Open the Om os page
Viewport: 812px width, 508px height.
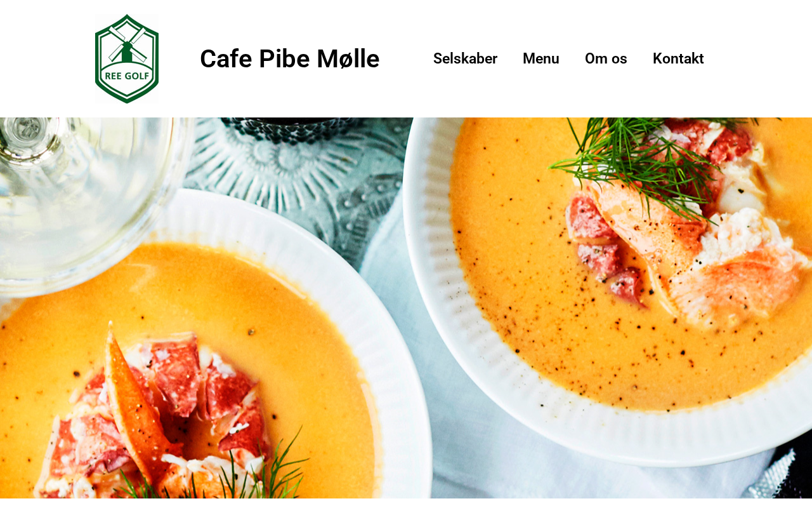coord(606,58)
